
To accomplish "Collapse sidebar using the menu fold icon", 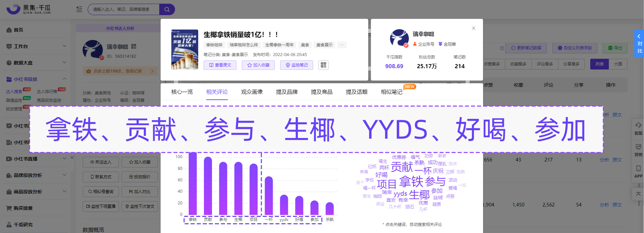I will [79, 9].
